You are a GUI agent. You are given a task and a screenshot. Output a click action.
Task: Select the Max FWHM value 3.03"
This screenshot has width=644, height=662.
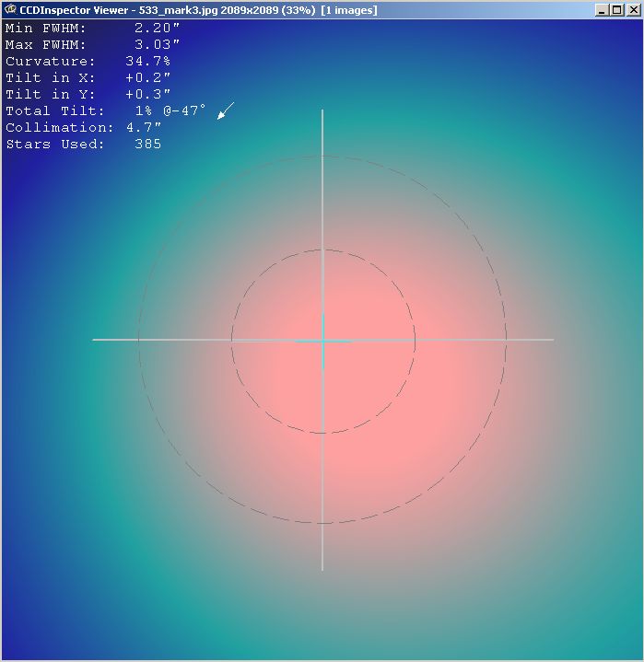click(x=157, y=45)
